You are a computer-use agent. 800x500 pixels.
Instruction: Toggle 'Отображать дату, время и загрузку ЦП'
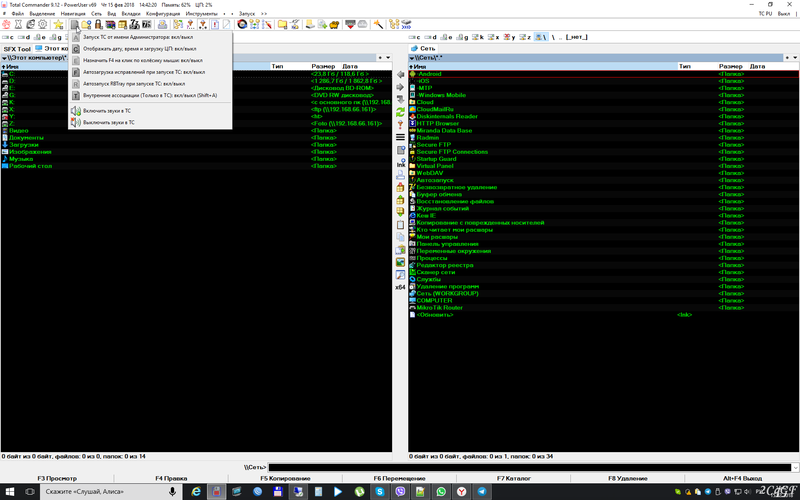pyautogui.click(x=150, y=49)
